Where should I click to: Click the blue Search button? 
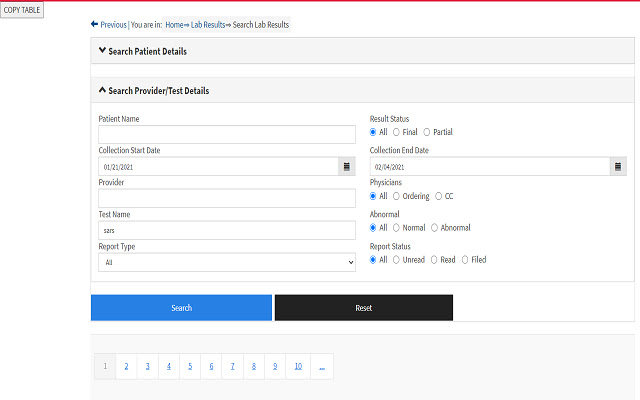tap(181, 308)
